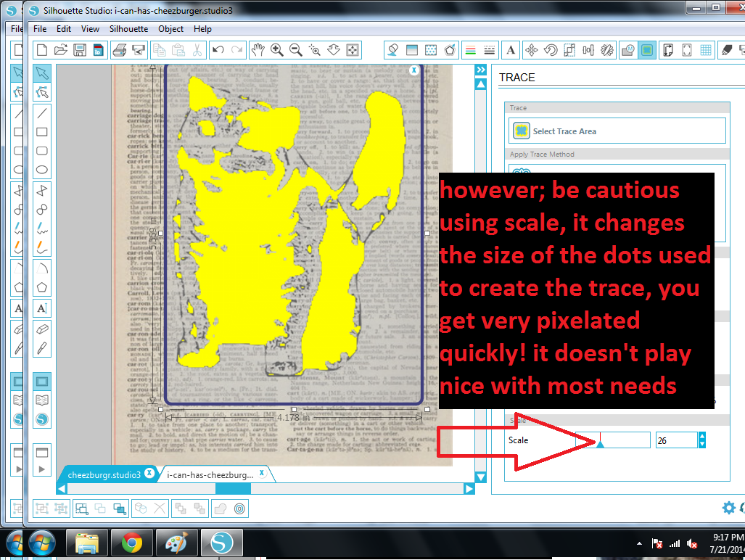Select the Knife tool
The width and height of the screenshot is (745, 560).
pos(42,349)
